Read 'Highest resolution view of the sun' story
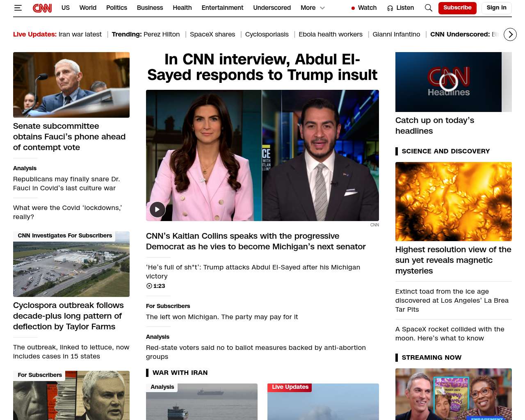This screenshot has height=420, width=525. [x=453, y=260]
